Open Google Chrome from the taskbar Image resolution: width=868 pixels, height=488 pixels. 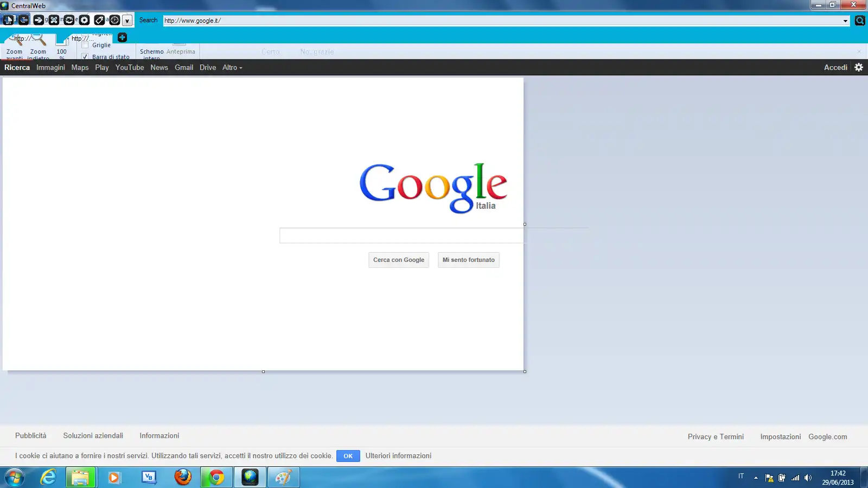(216, 478)
